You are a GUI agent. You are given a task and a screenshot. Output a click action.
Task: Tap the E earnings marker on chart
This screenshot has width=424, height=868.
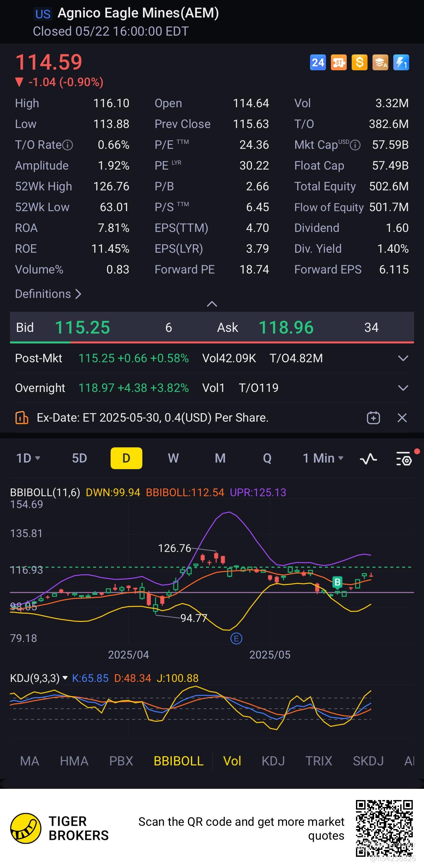click(236, 638)
